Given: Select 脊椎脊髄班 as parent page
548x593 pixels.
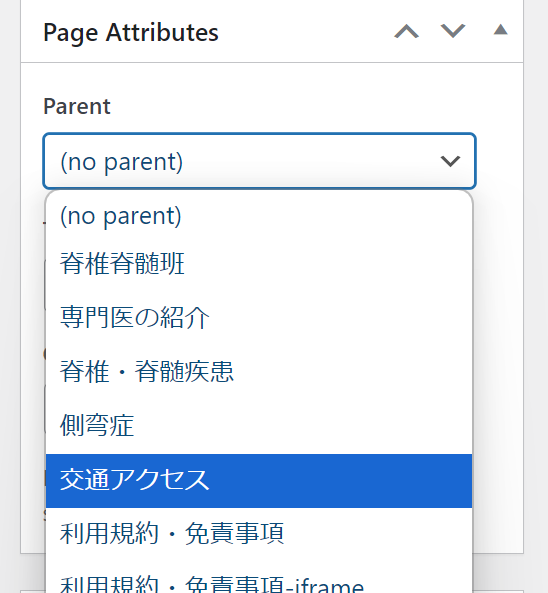Looking at the screenshot, I should (259, 264).
